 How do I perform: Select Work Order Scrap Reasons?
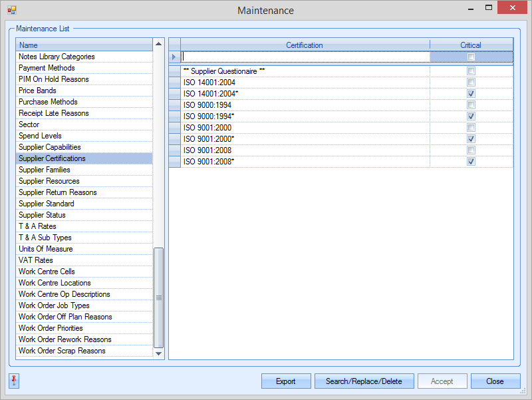62,351
